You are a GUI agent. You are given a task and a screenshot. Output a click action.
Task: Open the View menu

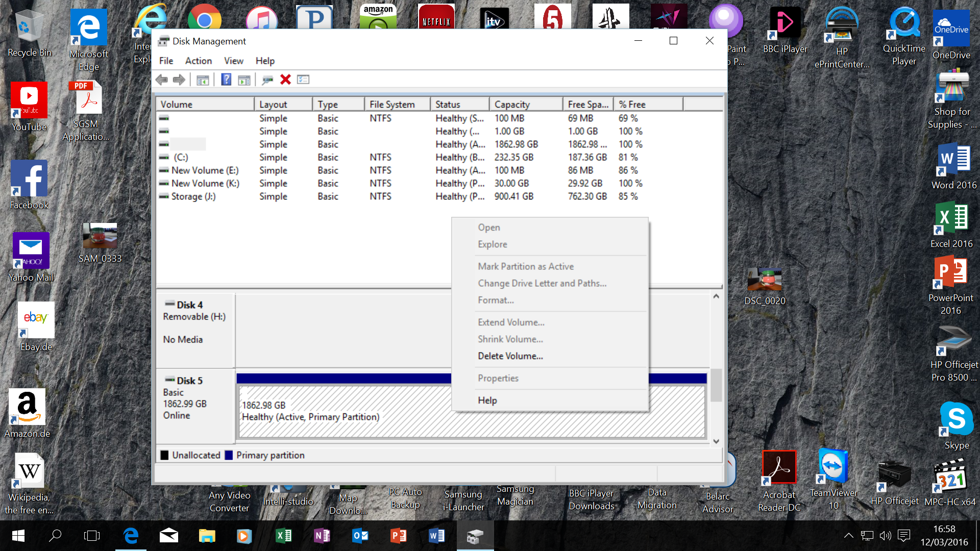click(233, 61)
